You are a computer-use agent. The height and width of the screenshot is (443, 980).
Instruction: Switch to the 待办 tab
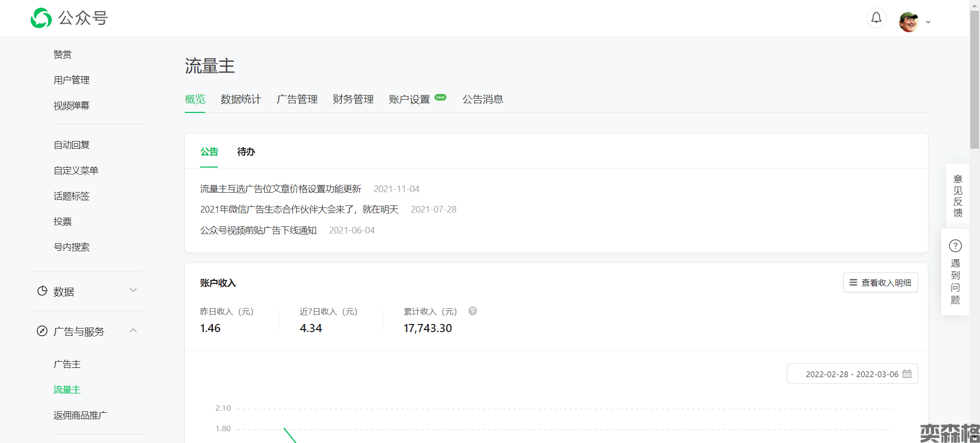[246, 152]
